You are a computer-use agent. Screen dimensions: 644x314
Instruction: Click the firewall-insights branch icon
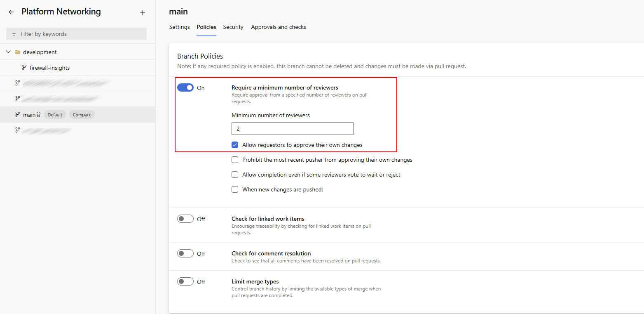point(24,68)
